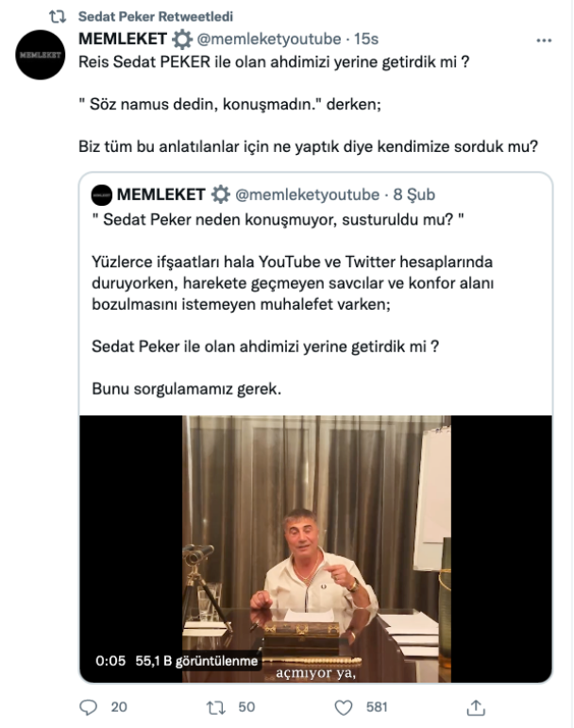Click the quoted tweet @memleketyoutube handle

click(307, 195)
